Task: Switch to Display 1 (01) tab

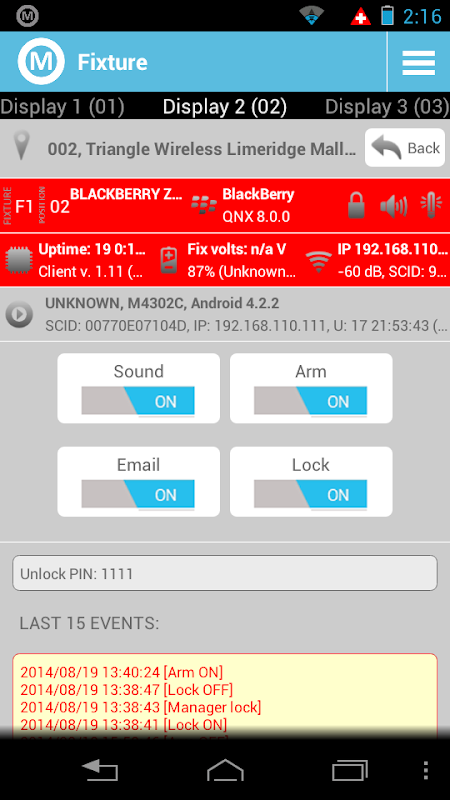Action: point(62,107)
